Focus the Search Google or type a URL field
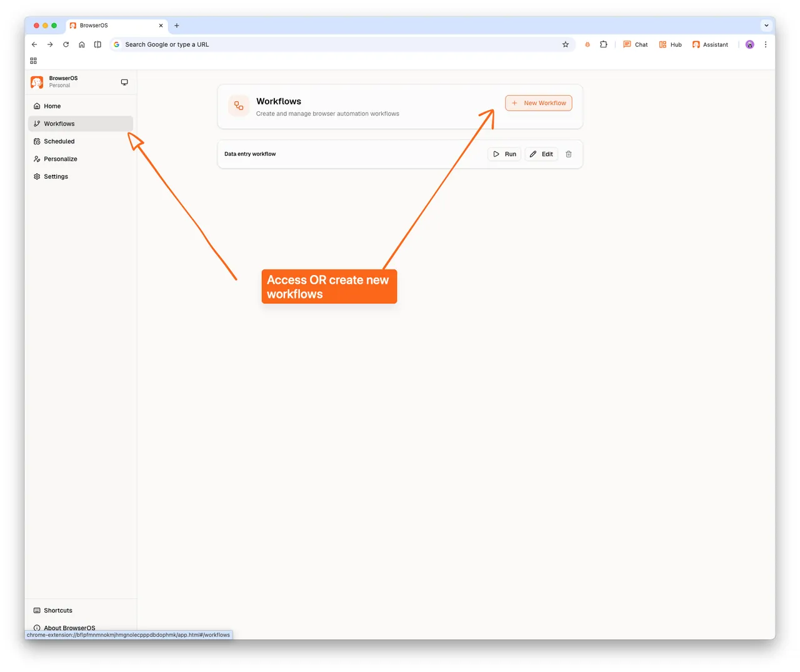 (x=341, y=44)
